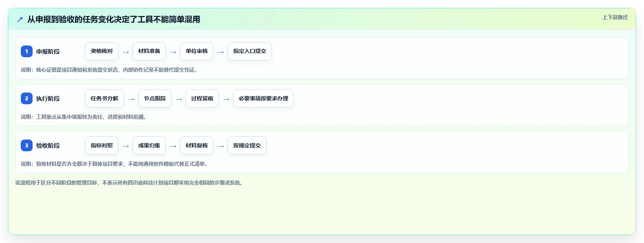Screen dimensions: 644x243
Task: Click the arrow icon beside the title
Action: click(x=20, y=19)
